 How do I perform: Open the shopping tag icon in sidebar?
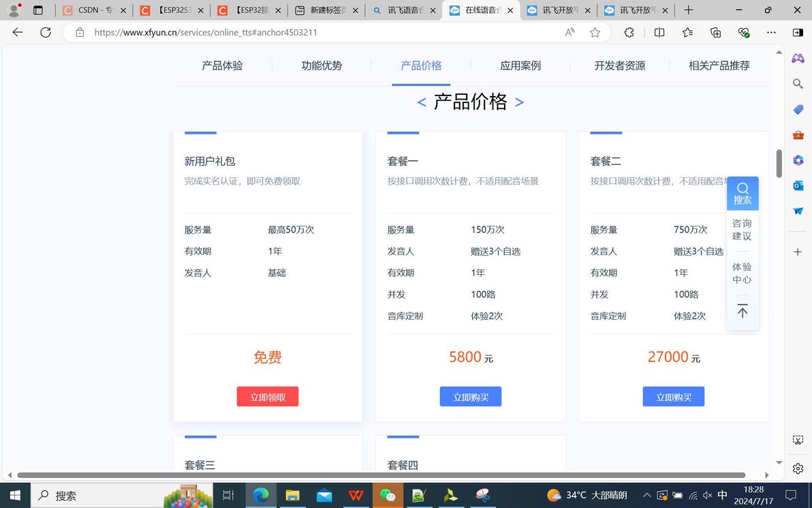click(798, 109)
